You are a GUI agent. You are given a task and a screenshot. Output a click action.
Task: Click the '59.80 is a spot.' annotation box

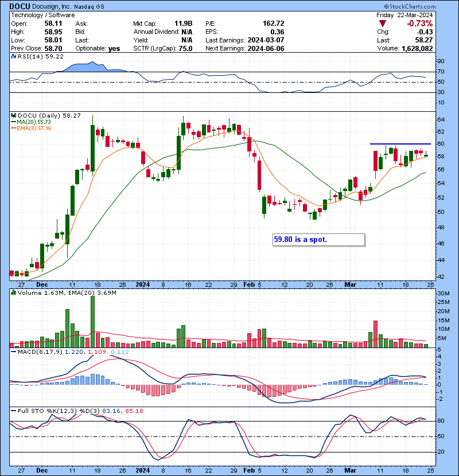pos(318,240)
